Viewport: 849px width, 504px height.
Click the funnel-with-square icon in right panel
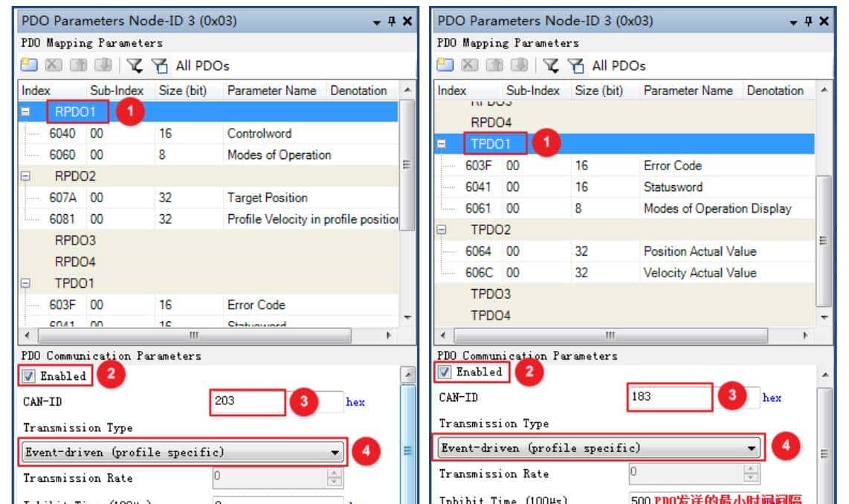[x=576, y=65]
